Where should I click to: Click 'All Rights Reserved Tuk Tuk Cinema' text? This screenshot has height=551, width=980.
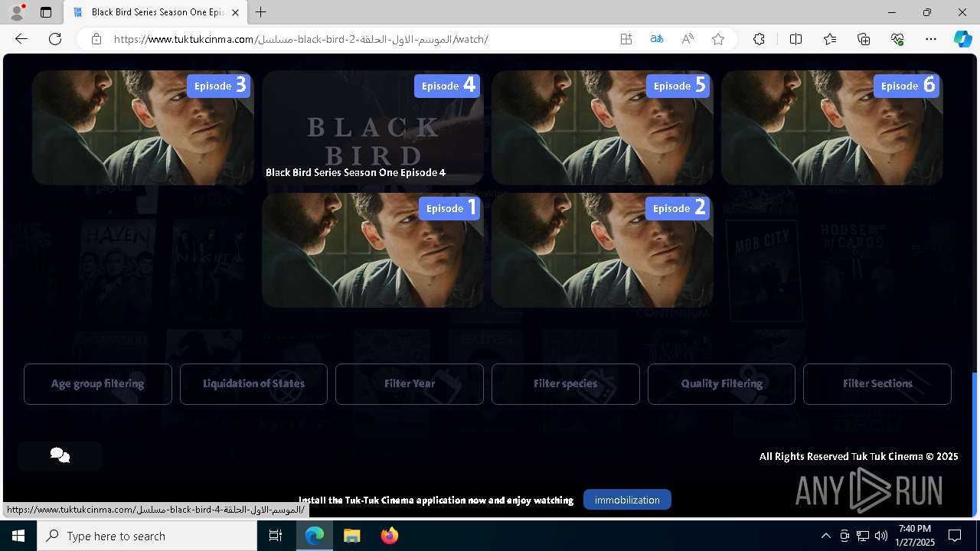point(858,456)
